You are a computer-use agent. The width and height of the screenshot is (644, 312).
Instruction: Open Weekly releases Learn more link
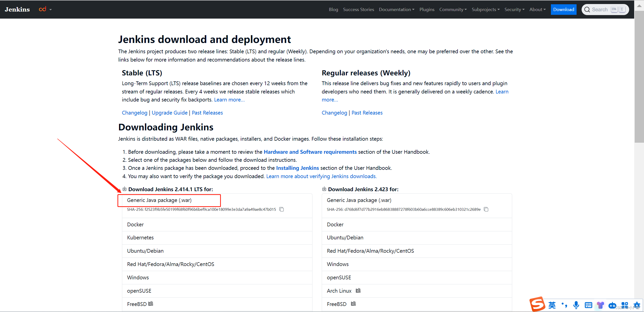pos(502,92)
